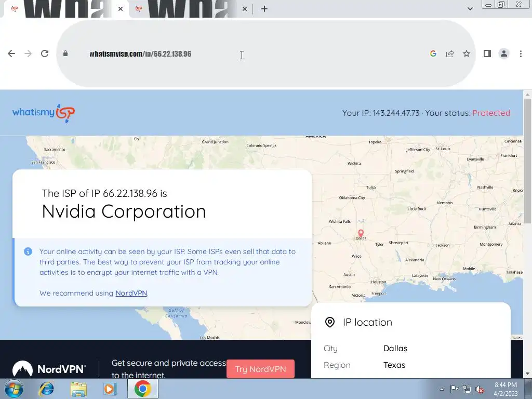Click Chrome icon in the taskbar

click(143, 389)
